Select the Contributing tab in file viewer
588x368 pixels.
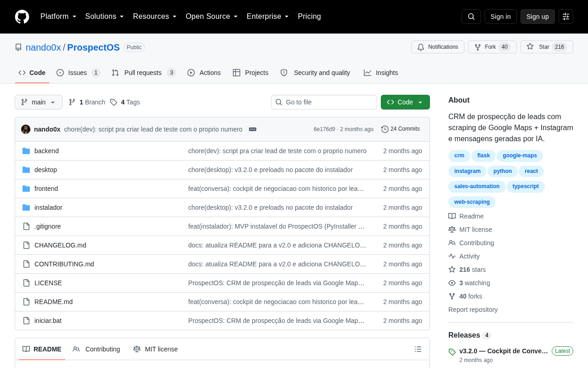tap(96, 349)
